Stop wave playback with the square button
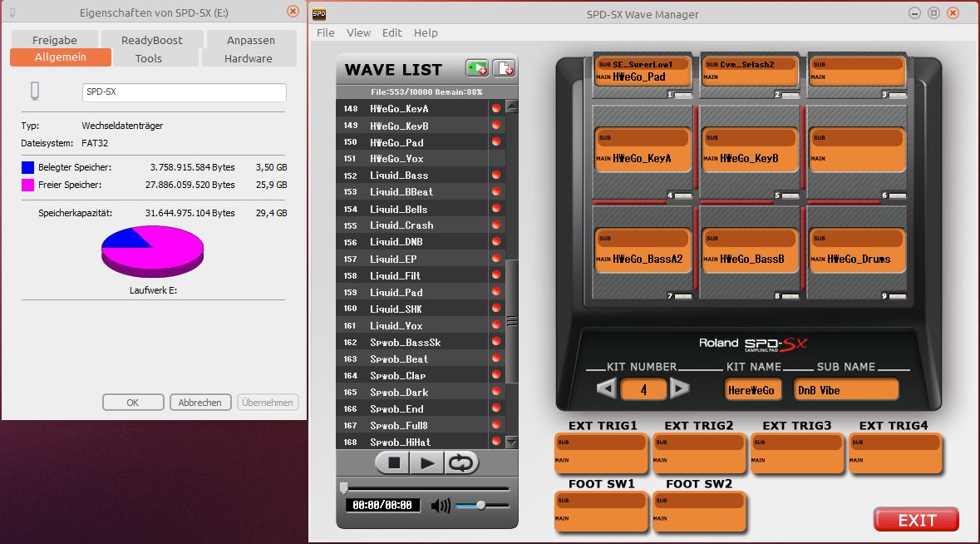The width and height of the screenshot is (980, 544). 394,462
